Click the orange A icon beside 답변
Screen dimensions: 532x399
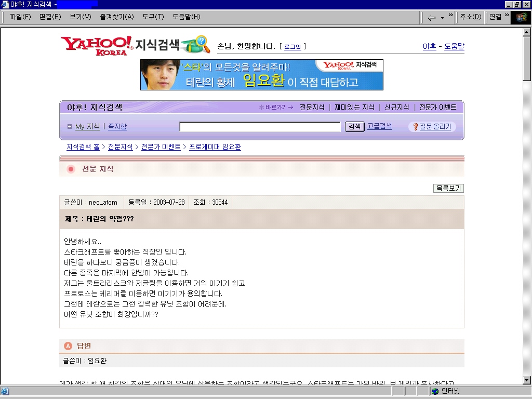tap(68, 345)
